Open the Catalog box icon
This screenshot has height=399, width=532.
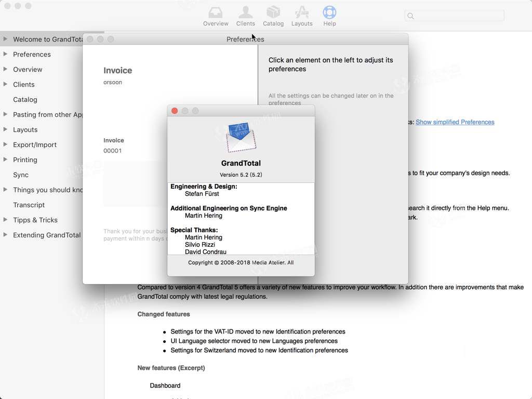click(273, 12)
